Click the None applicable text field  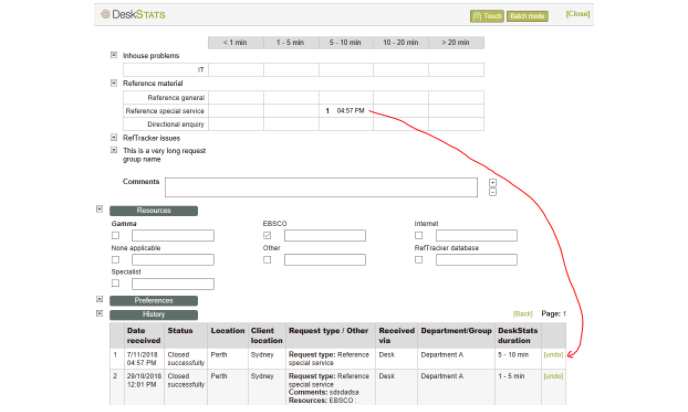click(173, 260)
